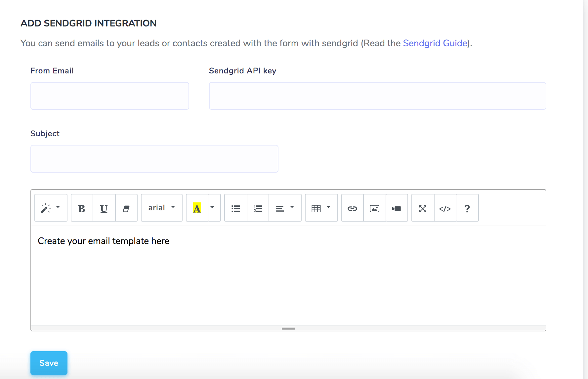Image resolution: width=588 pixels, height=379 pixels.
Task: Insert a picture with the image icon
Action: (x=374, y=208)
